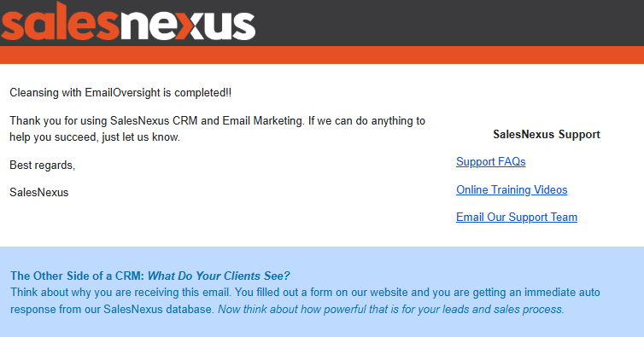This screenshot has width=644, height=337.
Task: Click the 'Best regards,' closing line
Action: (43, 165)
